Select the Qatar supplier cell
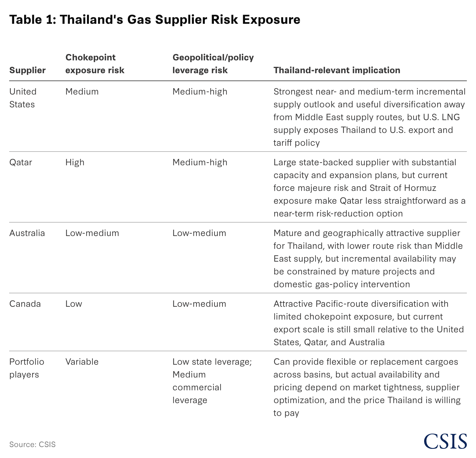 [21, 162]
